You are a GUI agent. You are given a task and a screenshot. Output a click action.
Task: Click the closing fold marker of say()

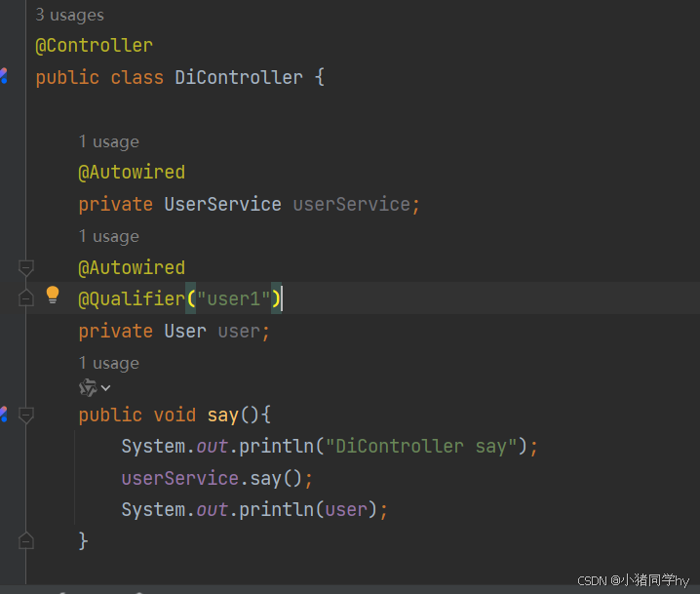coord(26,541)
